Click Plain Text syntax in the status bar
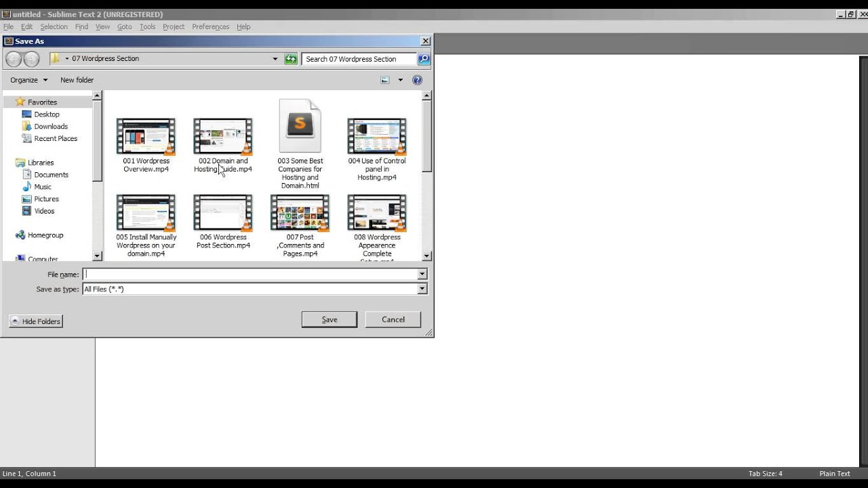The width and height of the screenshot is (868, 488). (x=834, y=474)
